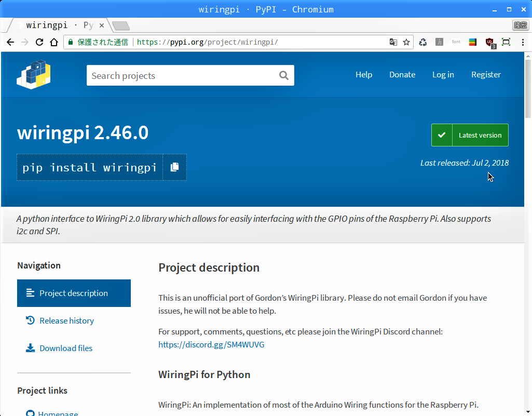Open Download files
The height and width of the screenshot is (416, 532).
click(x=66, y=348)
